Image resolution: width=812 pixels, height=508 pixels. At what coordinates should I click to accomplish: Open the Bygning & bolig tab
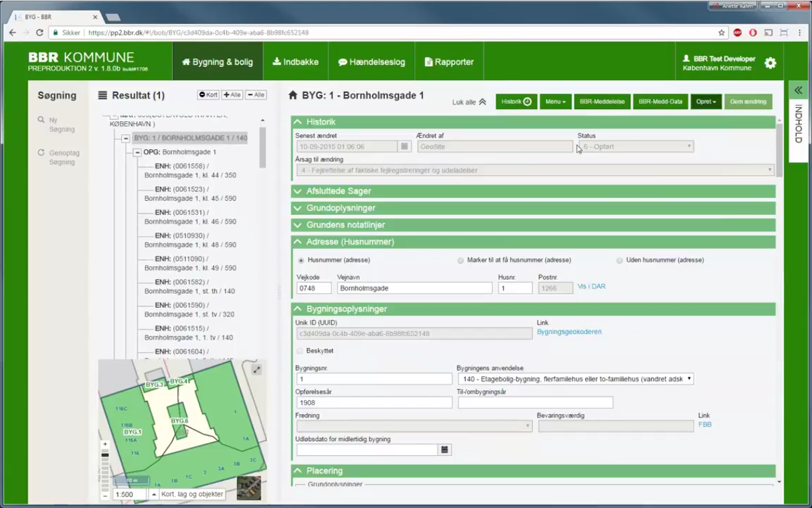tap(218, 62)
